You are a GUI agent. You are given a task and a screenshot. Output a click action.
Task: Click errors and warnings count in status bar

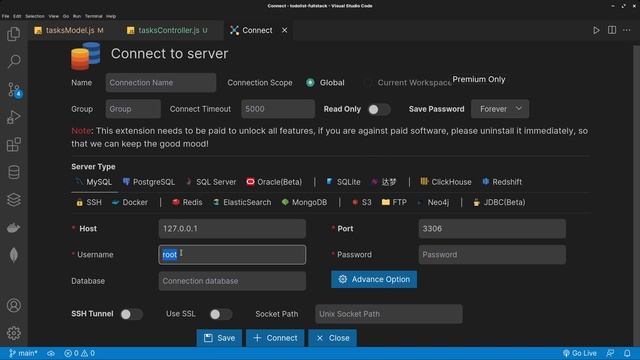[x=80, y=353]
